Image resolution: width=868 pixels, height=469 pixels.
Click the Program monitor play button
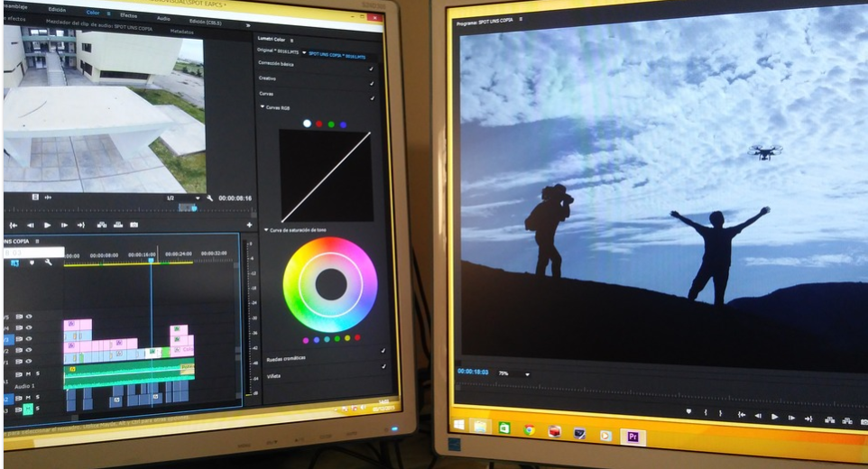774,417
